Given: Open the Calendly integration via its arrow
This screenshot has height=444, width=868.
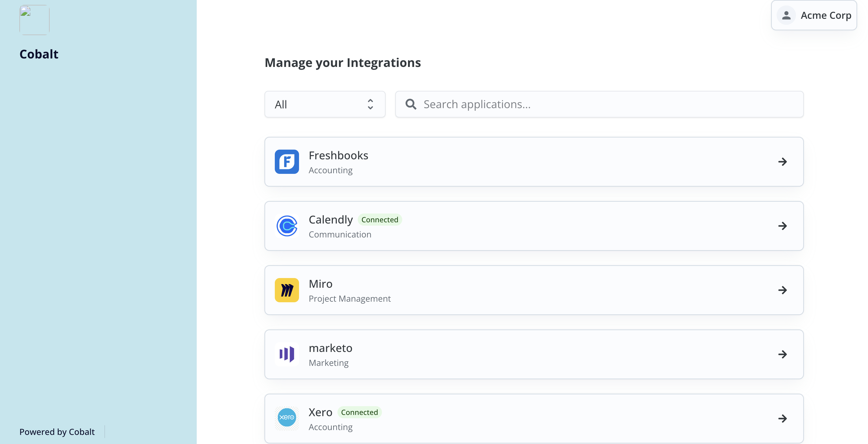Looking at the screenshot, I should (783, 226).
